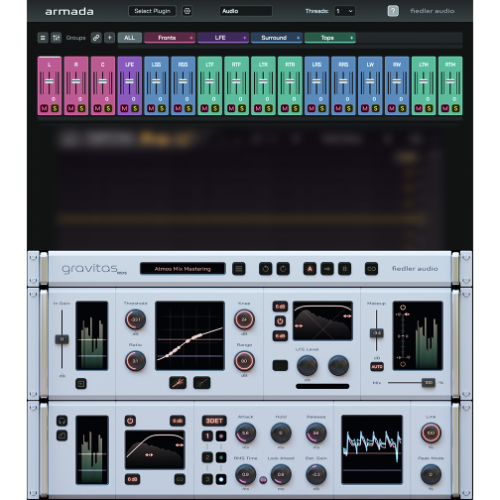Select the left curve mode icon below graph
Viewport: 500px width, 500px height.
tap(178, 383)
